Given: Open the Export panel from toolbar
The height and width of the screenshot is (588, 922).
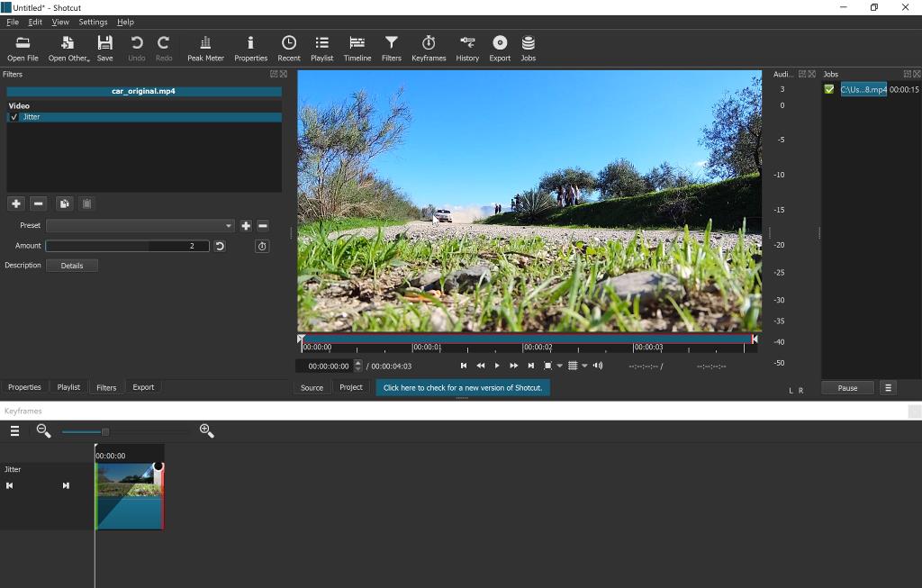Looking at the screenshot, I should click(500, 48).
